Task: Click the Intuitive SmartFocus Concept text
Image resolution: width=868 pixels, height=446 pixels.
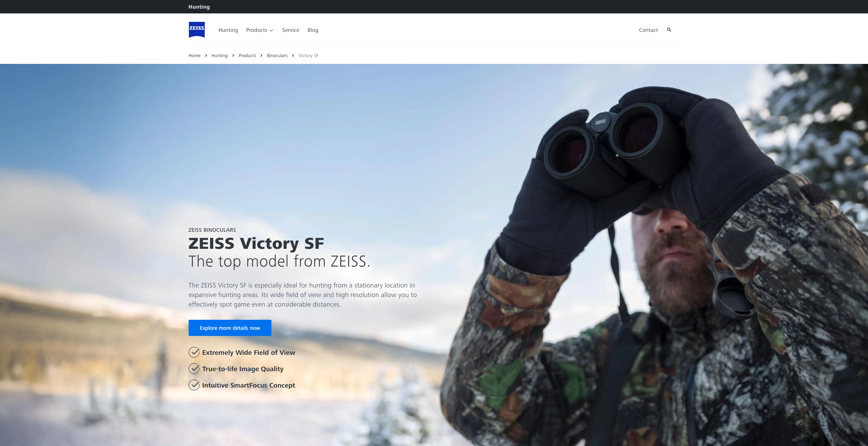Action: point(248,385)
